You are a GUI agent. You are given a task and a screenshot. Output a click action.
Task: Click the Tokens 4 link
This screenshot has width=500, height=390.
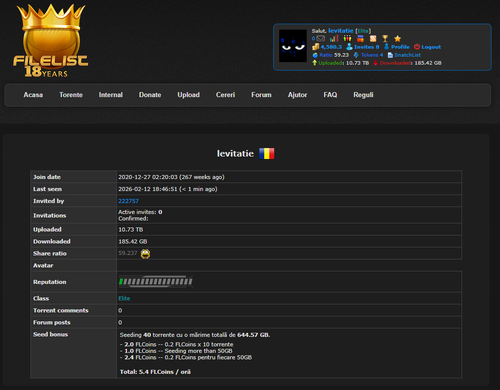click(372, 55)
